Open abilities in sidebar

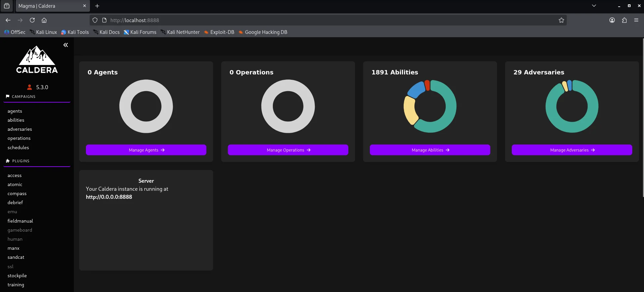point(16,120)
